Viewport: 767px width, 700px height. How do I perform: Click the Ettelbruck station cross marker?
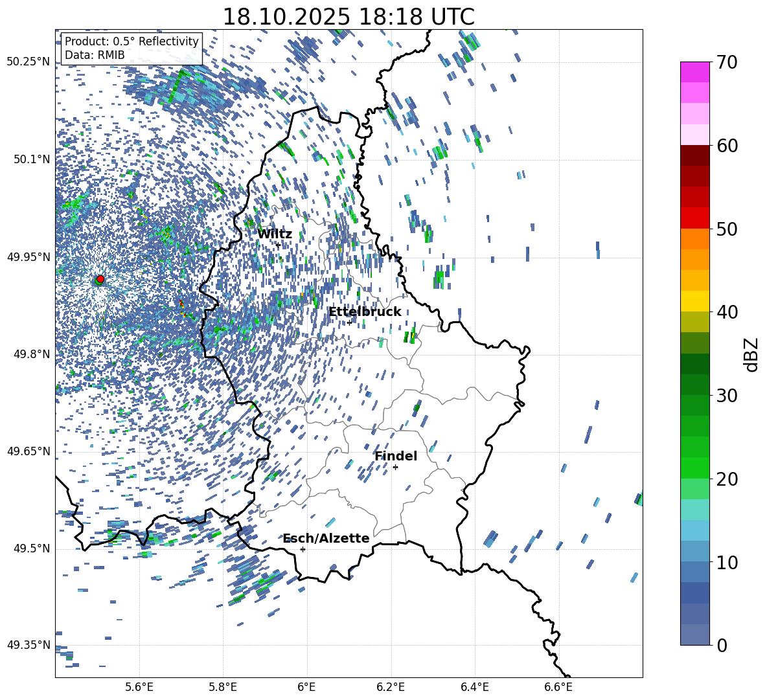(349, 322)
